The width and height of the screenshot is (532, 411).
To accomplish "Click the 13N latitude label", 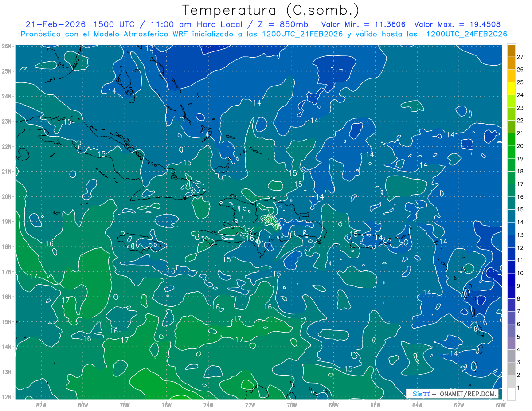I will [6, 372].
